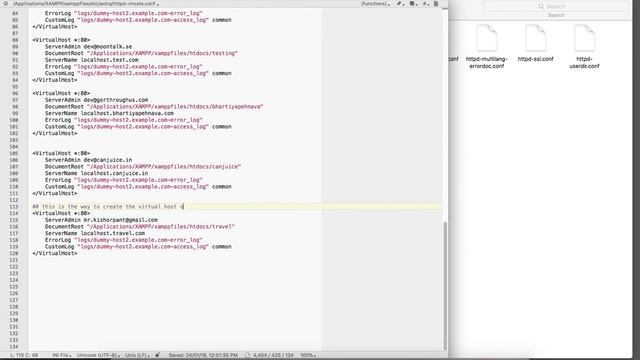Click the Finder window Search field
This screenshot has width=640, height=360.
point(556,6)
